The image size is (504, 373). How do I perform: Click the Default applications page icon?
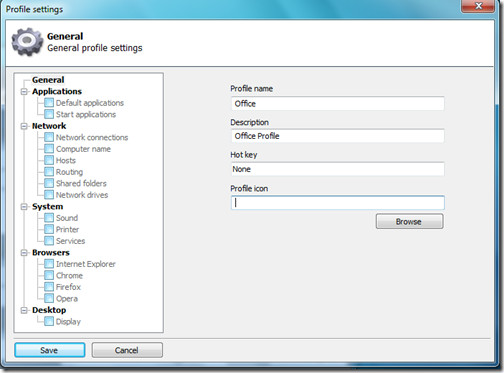[x=49, y=103]
